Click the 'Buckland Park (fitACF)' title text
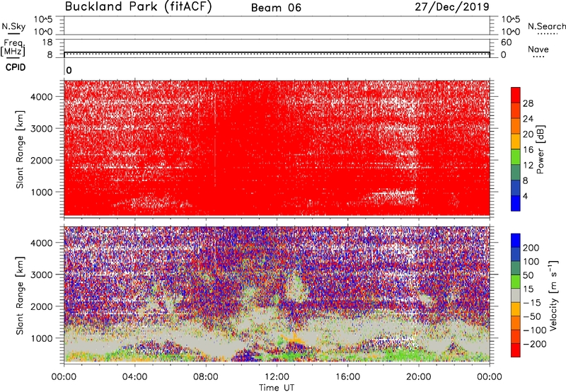The image size is (566, 392). click(138, 7)
